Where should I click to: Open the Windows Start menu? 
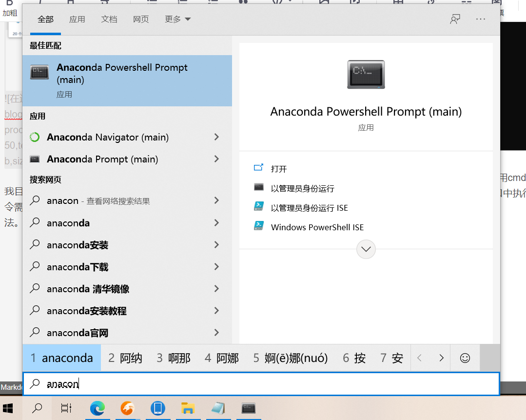coord(8,408)
